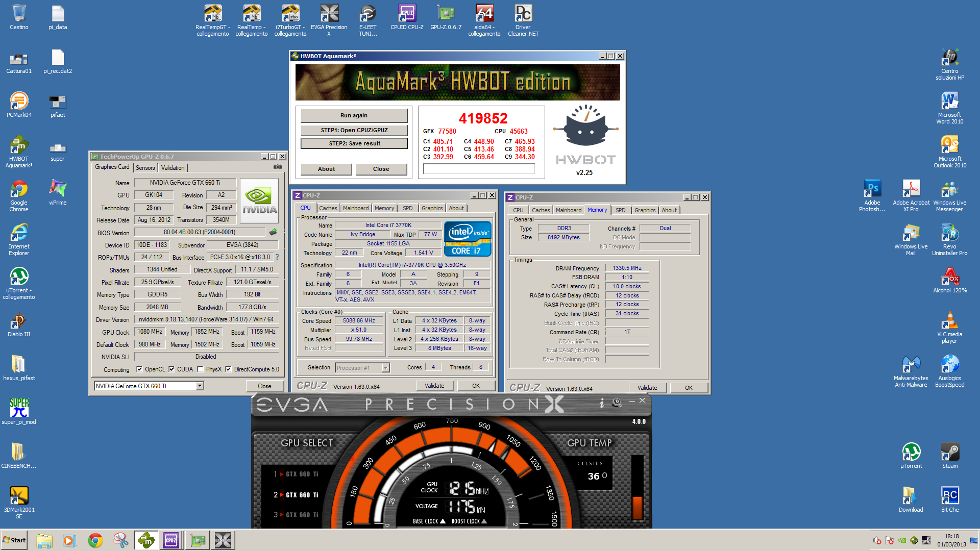Open Snipping Tool taskbar icon

(120, 540)
